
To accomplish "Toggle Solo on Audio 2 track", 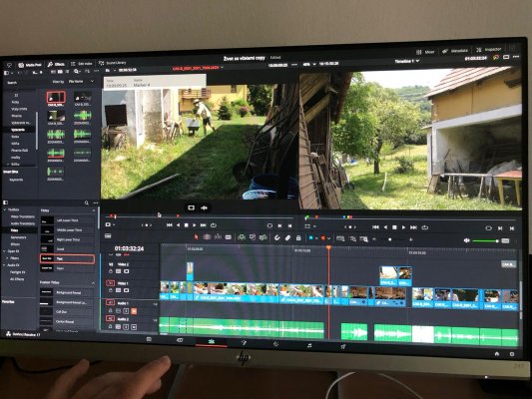I will 126,327.
